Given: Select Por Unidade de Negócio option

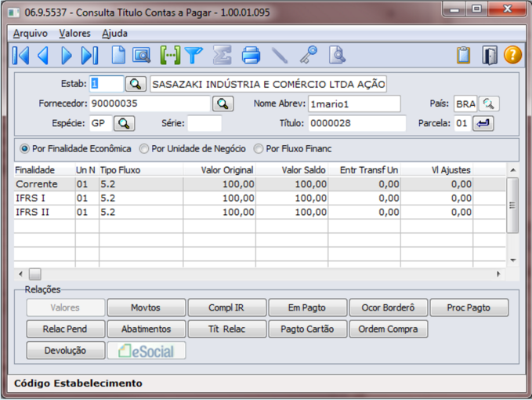Looking at the screenshot, I should tap(193, 149).
